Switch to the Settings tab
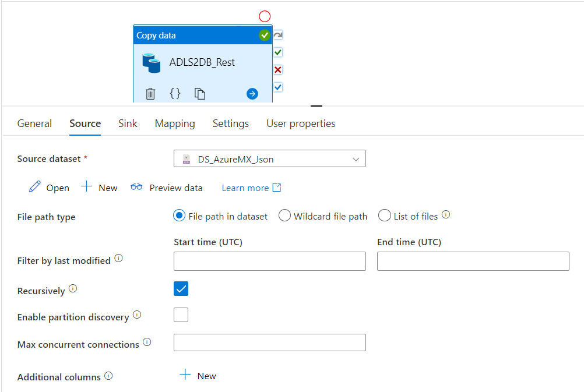Viewport: 584px width, 392px height. (x=231, y=123)
